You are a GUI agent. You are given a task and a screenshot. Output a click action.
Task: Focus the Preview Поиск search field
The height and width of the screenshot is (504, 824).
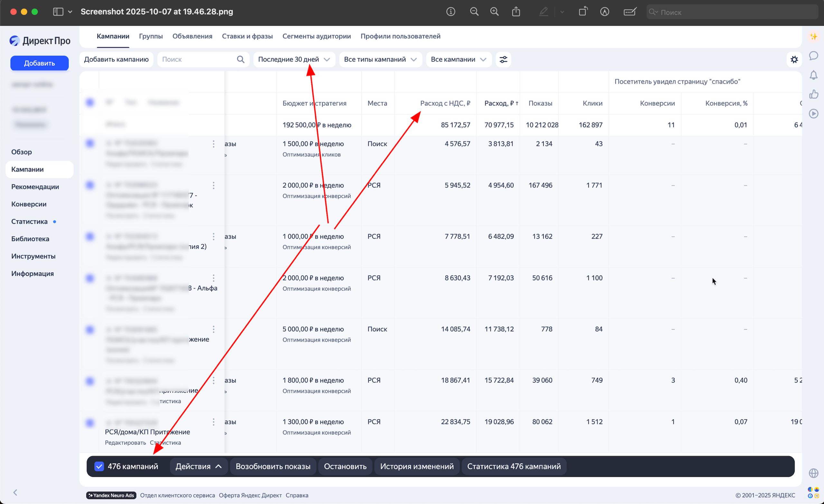[732, 12]
